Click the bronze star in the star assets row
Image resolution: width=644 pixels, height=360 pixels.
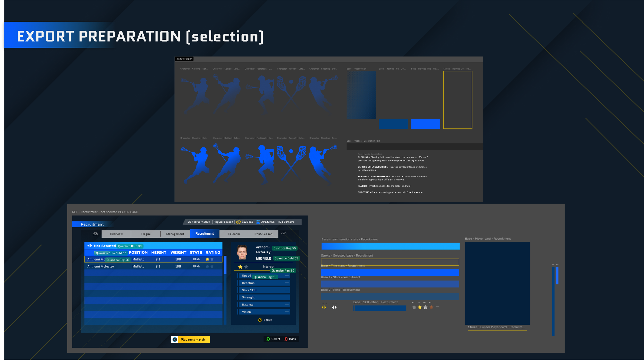pyautogui.click(x=431, y=307)
